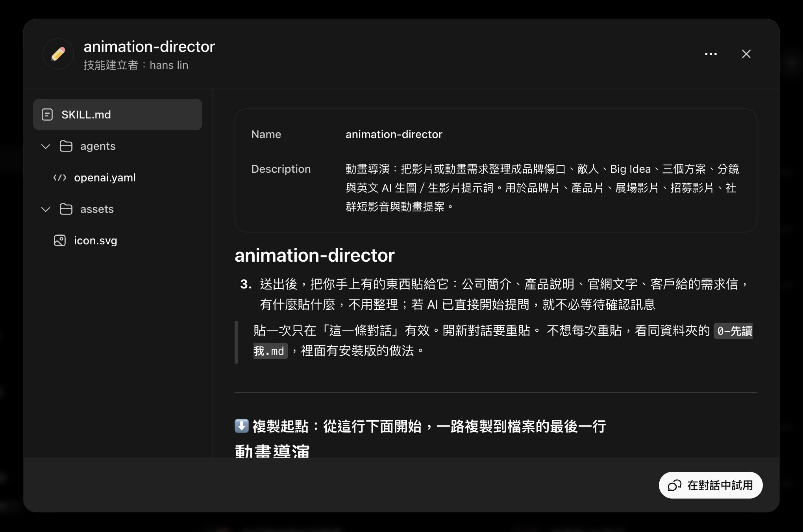Click the chat bubble icon in 在對話中試用
Viewport: 803px width, 532px height.
click(674, 486)
